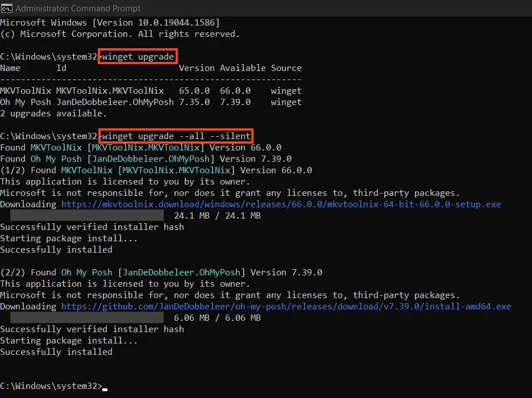This screenshot has width=532, height=398.
Task: Click the 'Source' column header
Action: [x=286, y=68]
